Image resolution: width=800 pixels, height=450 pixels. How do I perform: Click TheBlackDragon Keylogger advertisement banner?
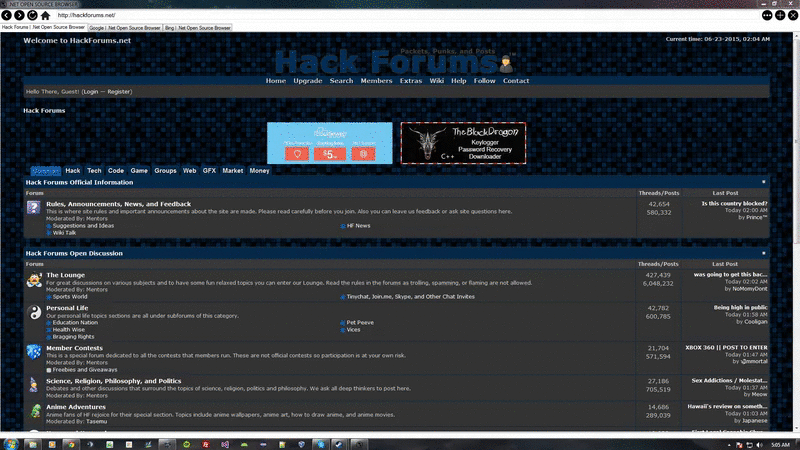(463, 143)
